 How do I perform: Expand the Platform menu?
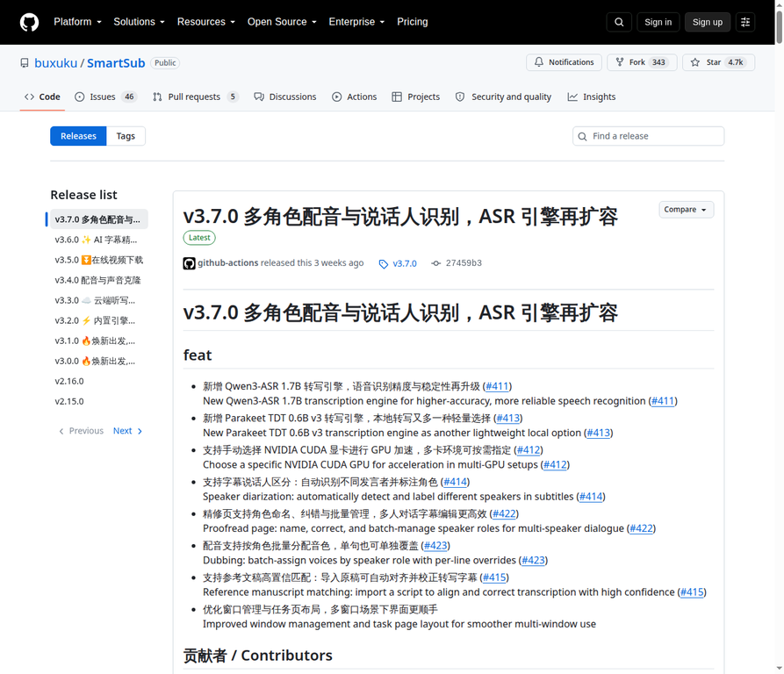(x=77, y=22)
